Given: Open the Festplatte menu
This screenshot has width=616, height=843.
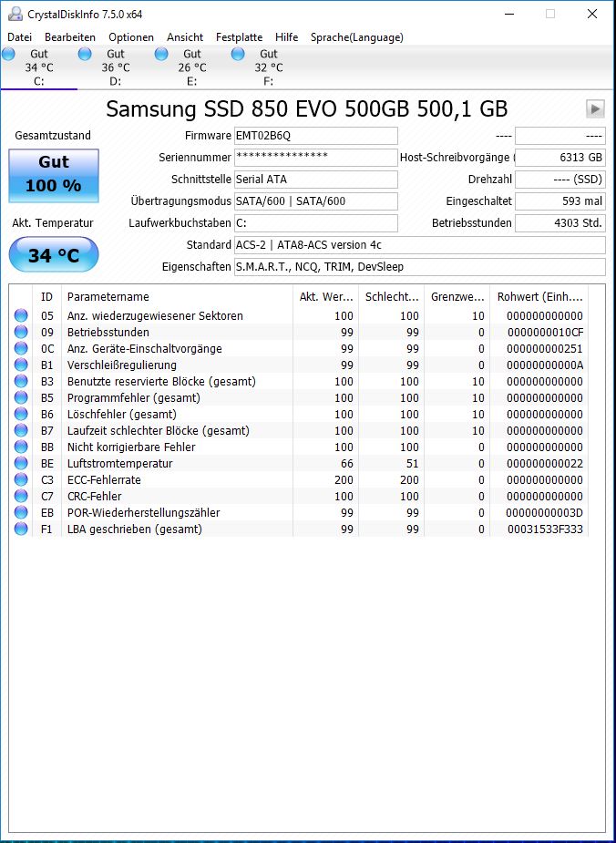Looking at the screenshot, I should (x=239, y=37).
